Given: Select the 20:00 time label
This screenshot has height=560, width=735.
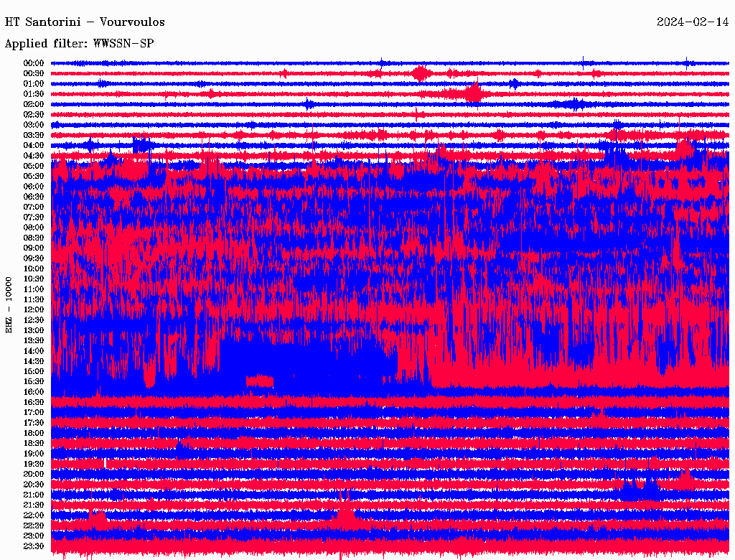Looking at the screenshot, I should point(34,474).
